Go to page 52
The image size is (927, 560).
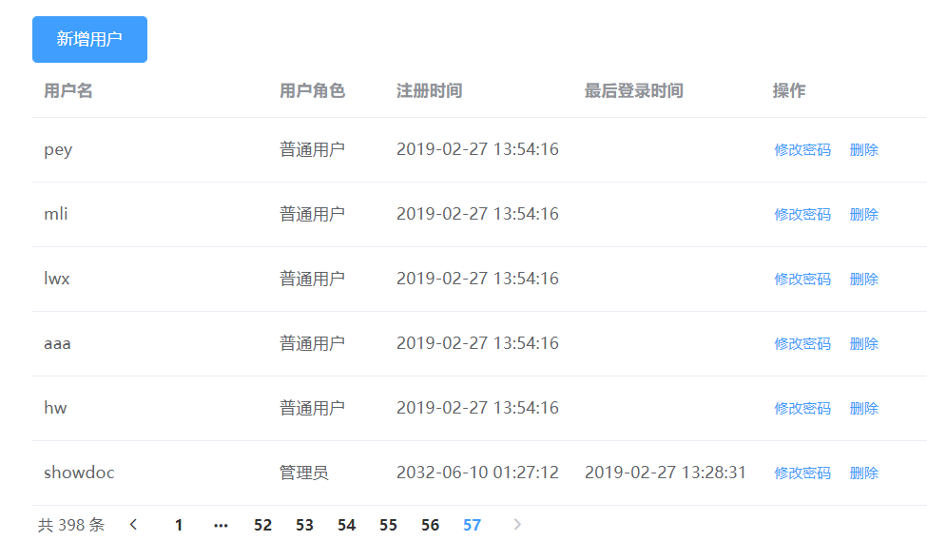point(262,524)
